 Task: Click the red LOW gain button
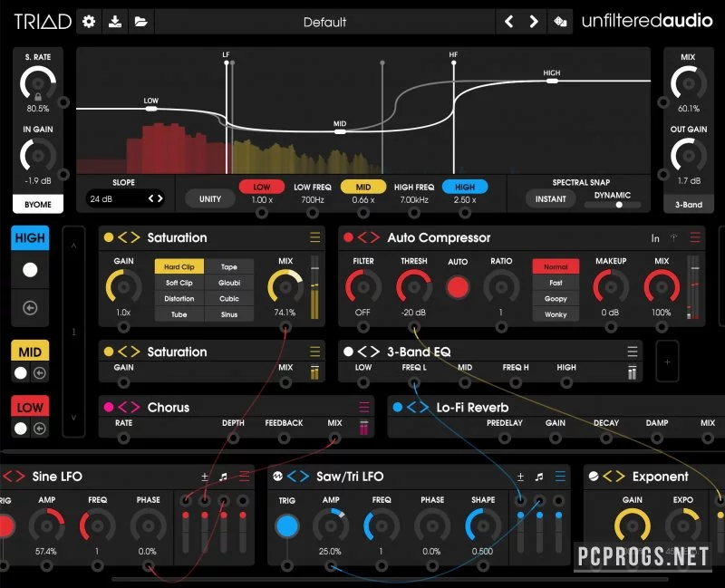click(x=261, y=187)
